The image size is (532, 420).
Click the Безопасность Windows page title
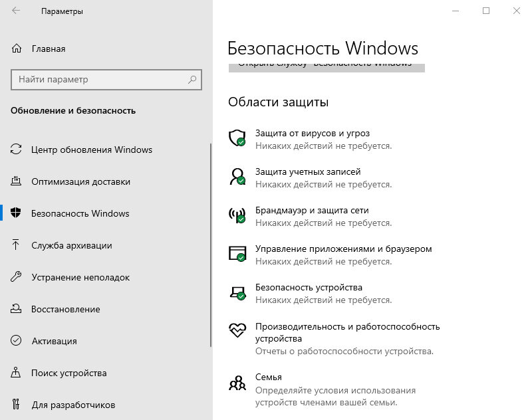[323, 48]
